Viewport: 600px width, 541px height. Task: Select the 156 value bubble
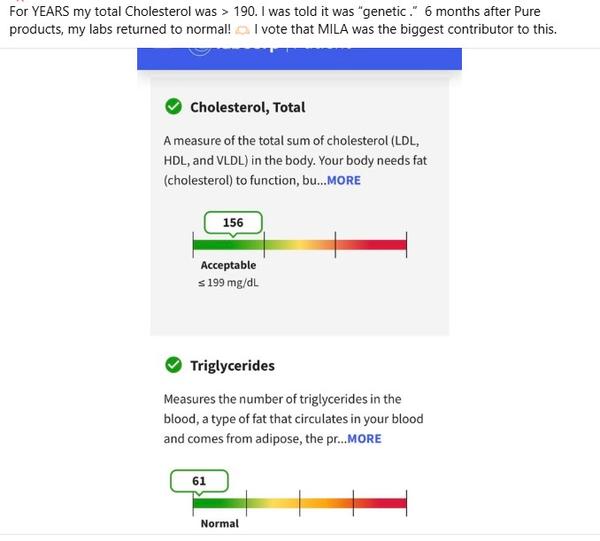click(233, 222)
